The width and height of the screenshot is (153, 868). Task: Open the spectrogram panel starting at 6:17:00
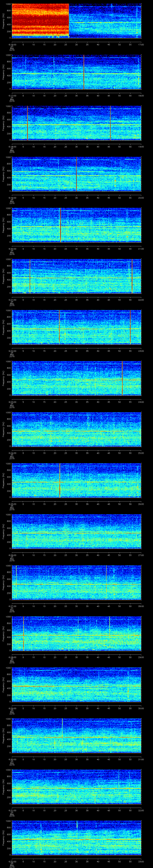(76, 72)
